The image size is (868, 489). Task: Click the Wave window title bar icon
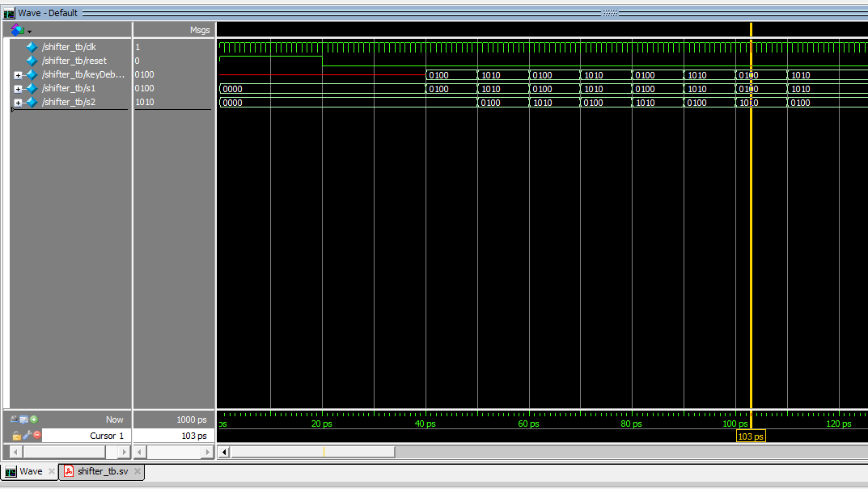(x=9, y=13)
